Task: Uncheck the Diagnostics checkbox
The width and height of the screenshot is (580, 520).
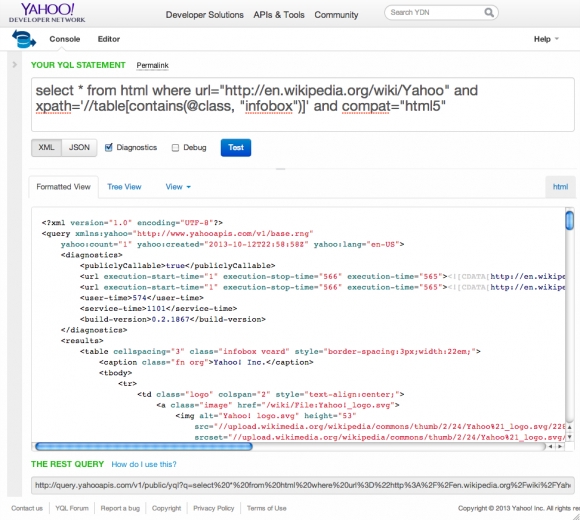Action: pos(108,148)
